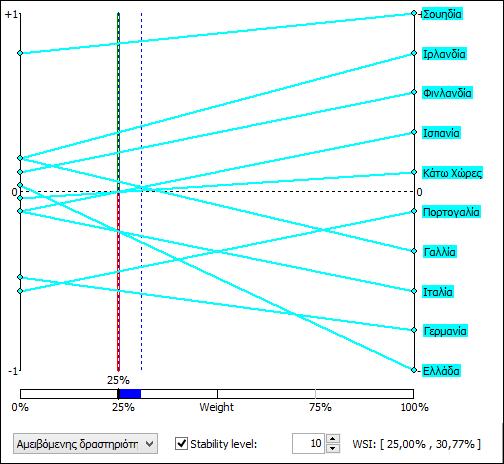Click the weight bar at the 75% tick
This screenshot has height=464, width=504.
315,394
